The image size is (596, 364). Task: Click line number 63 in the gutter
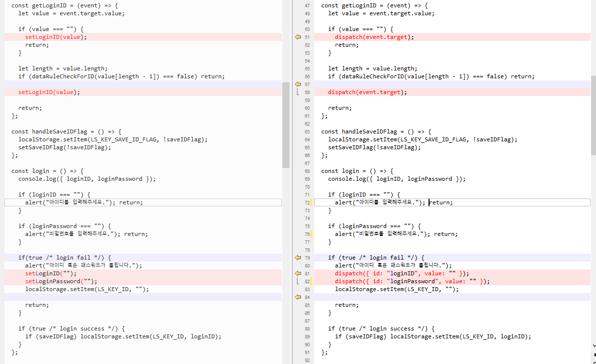click(x=307, y=132)
